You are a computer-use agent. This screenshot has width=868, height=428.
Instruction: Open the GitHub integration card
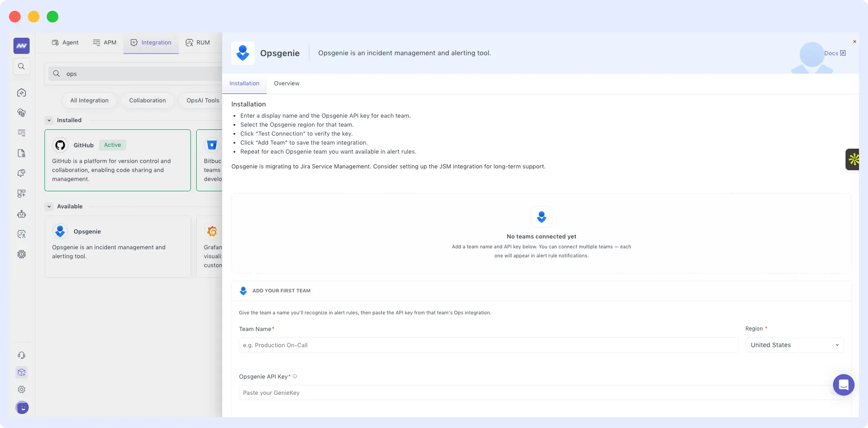(x=118, y=160)
